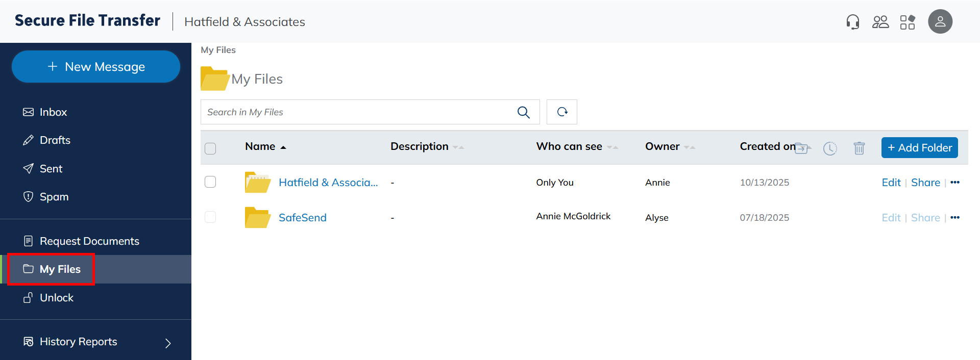Refresh the My Files list

562,112
